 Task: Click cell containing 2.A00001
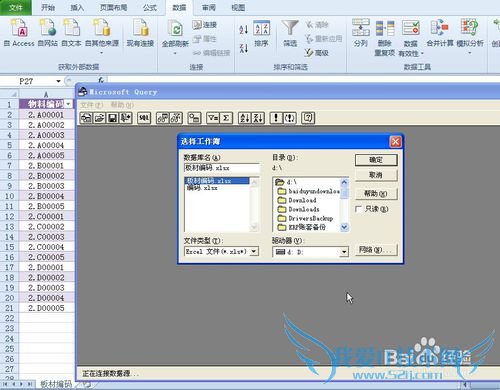(x=46, y=115)
